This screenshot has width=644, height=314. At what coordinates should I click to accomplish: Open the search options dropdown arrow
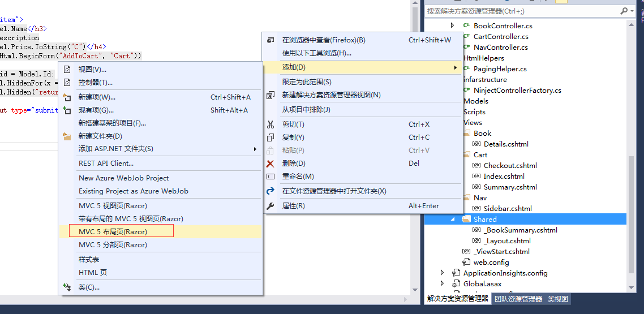pyautogui.click(x=632, y=11)
